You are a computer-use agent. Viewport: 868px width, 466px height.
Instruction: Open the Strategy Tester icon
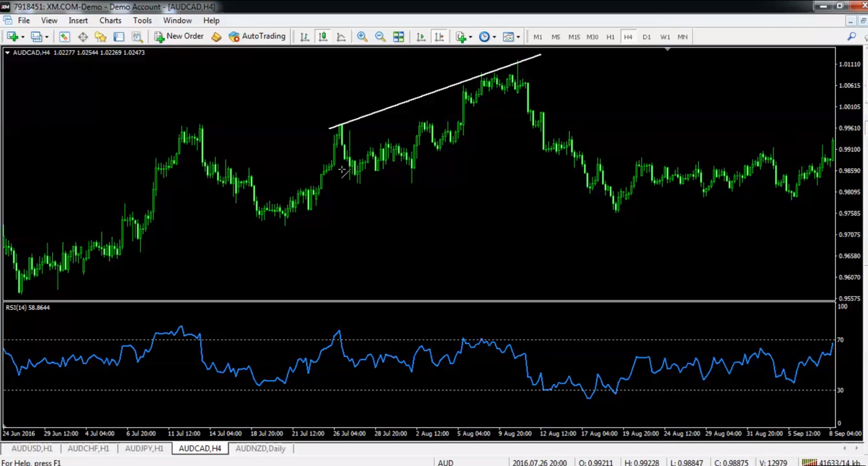tap(137, 37)
